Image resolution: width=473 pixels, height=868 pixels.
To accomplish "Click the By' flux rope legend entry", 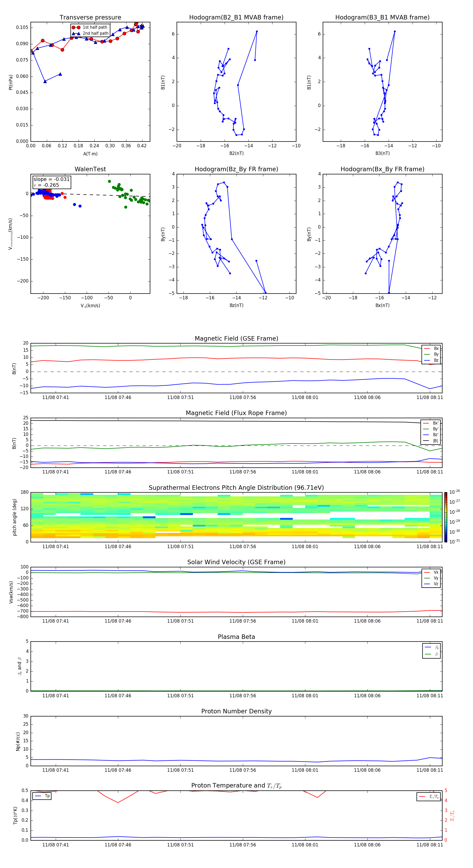I will [x=431, y=429].
